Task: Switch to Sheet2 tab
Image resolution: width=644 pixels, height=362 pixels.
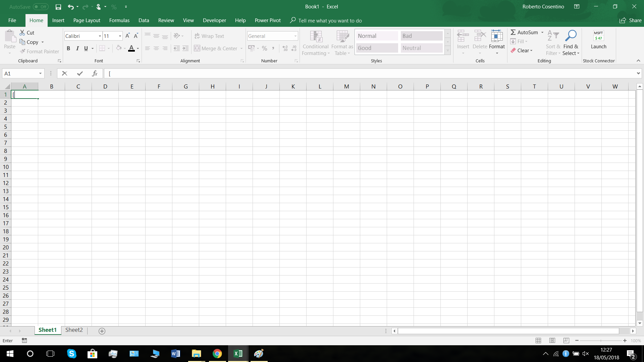Action: pos(74,330)
